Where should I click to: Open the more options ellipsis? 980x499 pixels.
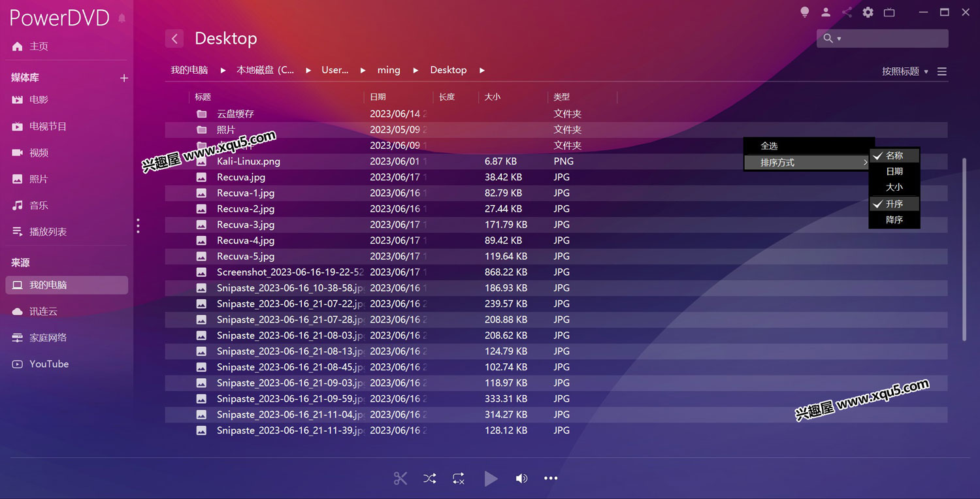pos(551,479)
